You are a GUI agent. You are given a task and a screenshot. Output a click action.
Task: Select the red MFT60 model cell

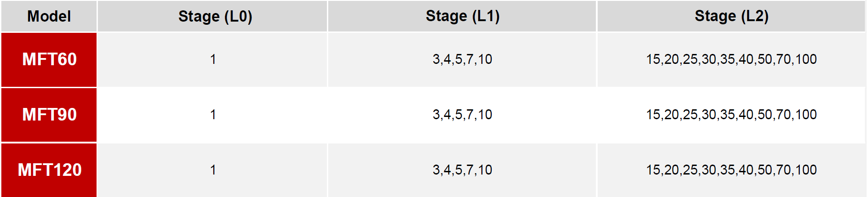pos(49,60)
